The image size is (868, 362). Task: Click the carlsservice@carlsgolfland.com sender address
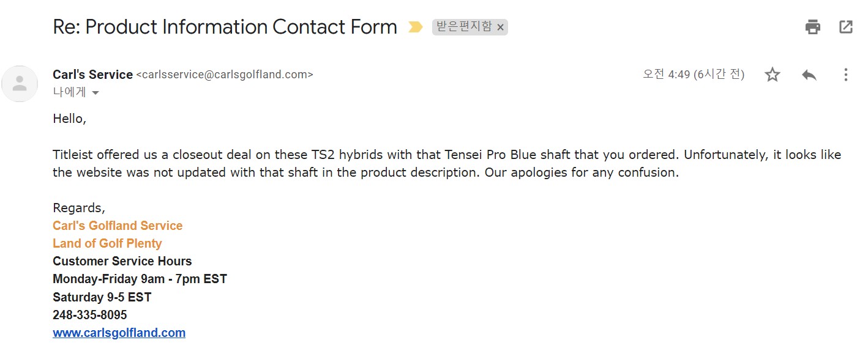tap(224, 75)
